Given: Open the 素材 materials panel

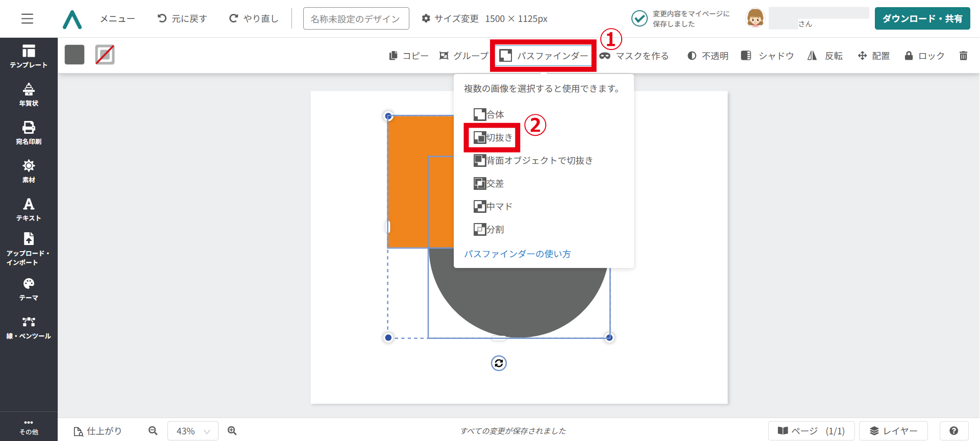Looking at the screenshot, I should (29, 171).
